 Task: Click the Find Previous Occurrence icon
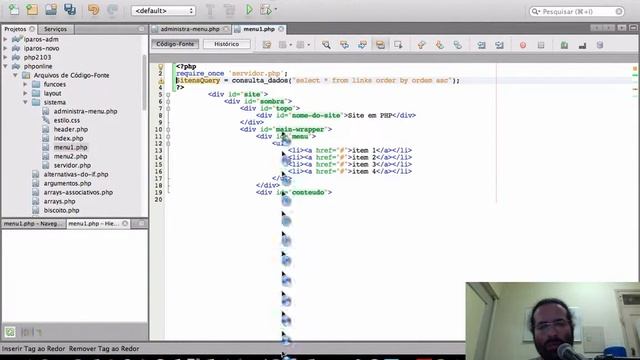pyautogui.click(x=344, y=45)
